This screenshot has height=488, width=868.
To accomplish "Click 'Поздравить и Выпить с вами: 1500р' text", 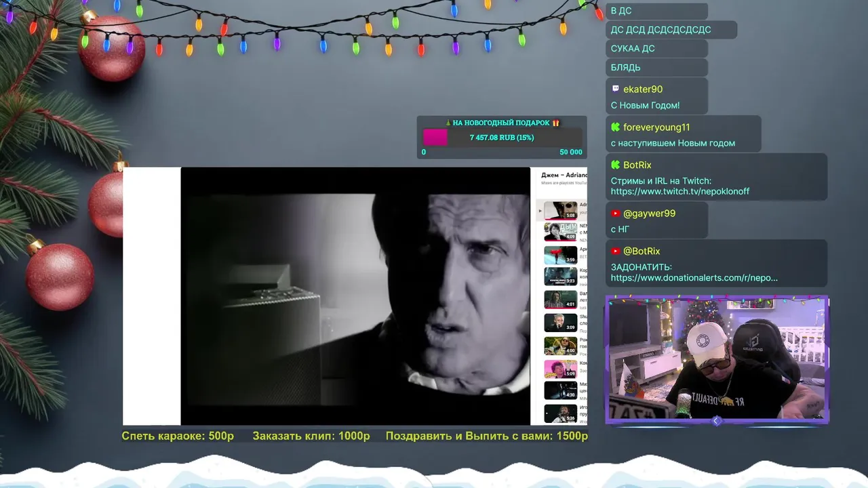I will (487, 436).
